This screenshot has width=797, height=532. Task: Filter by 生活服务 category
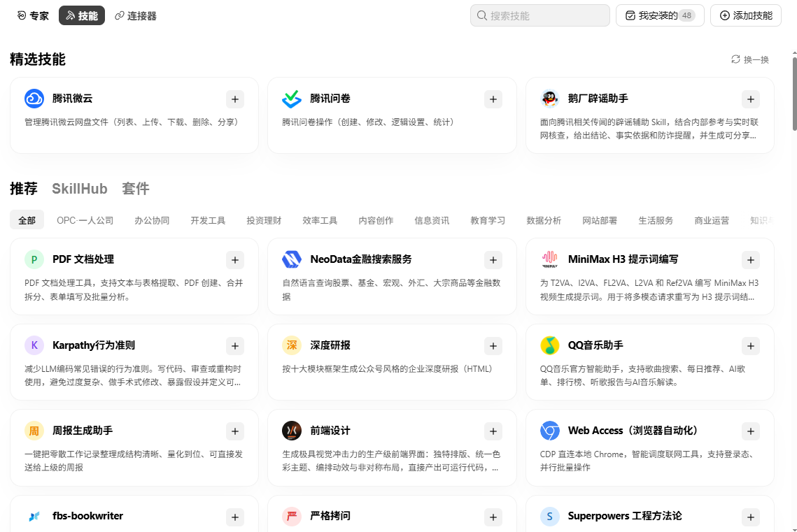(x=656, y=220)
